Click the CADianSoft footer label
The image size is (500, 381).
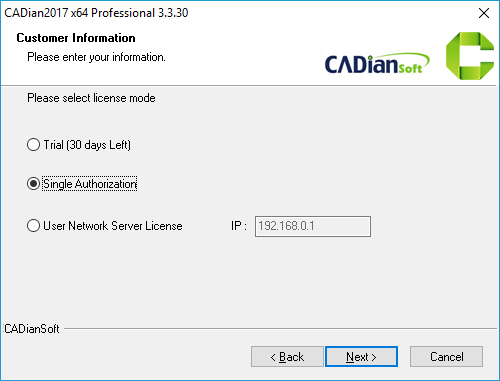point(32,329)
